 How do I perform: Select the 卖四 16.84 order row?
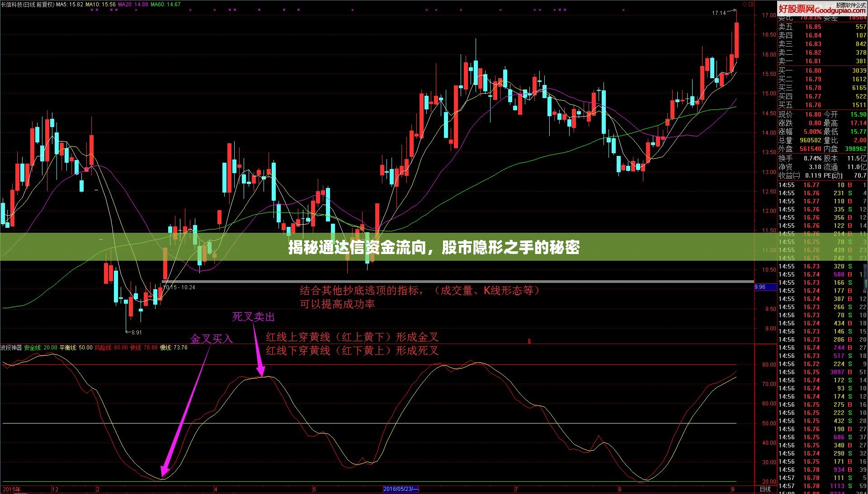[822, 36]
